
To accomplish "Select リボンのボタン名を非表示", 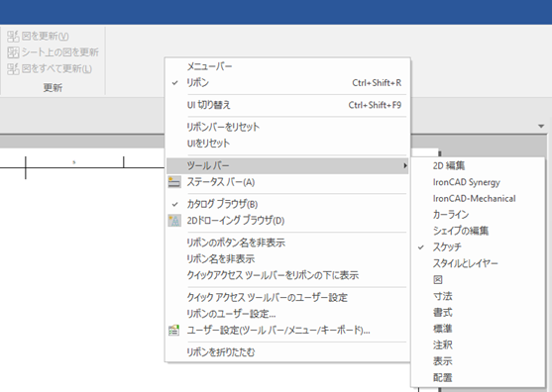I will [287, 243].
